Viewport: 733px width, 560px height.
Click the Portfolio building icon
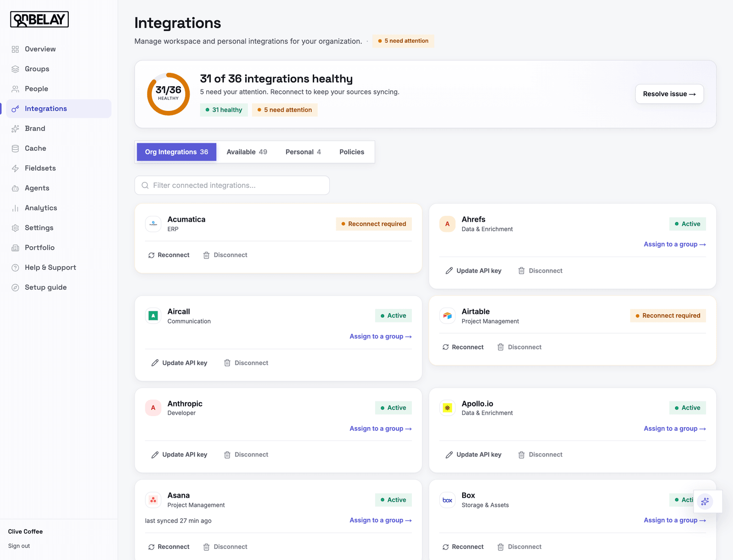(x=15, y=247)
